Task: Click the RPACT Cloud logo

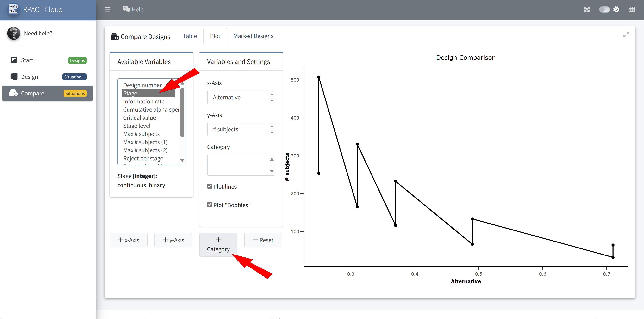Action: click(13, 9)
